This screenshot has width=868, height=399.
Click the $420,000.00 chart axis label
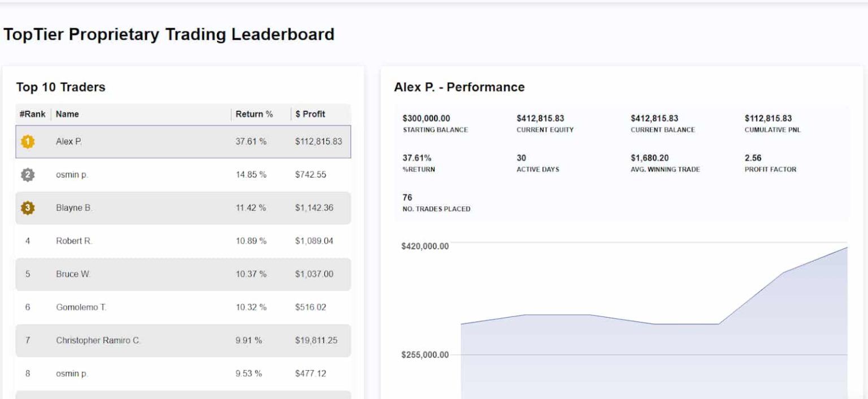[426, 246]
